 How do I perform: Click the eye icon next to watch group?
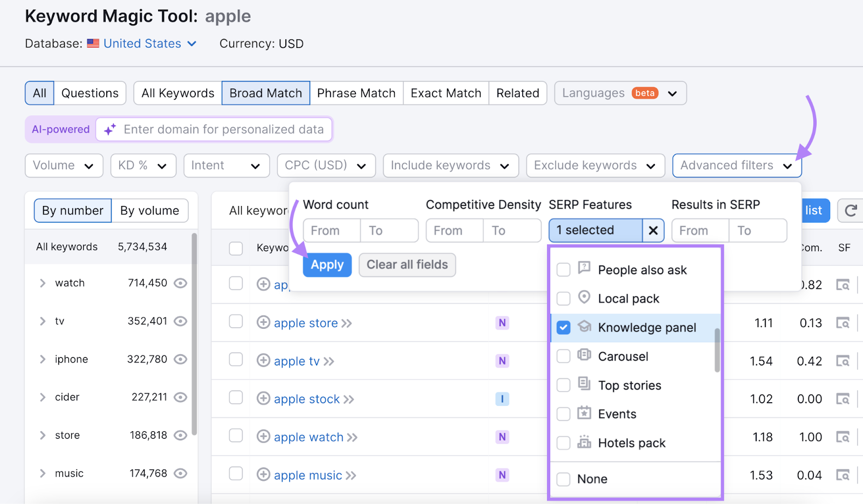point(180,282)
